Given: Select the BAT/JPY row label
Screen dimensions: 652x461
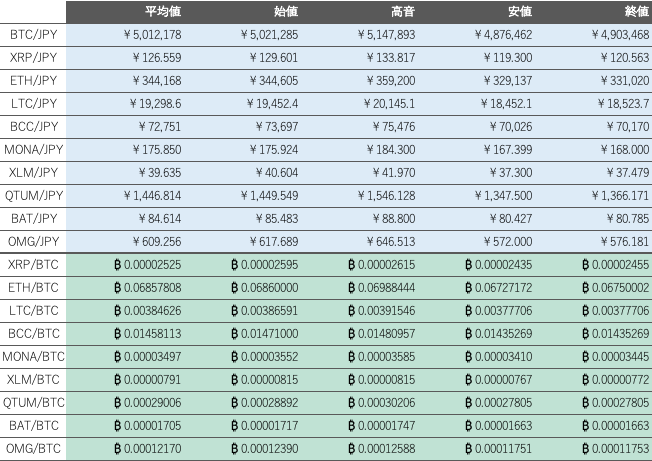Looking at the screenshot, I should tap(34, 218).
